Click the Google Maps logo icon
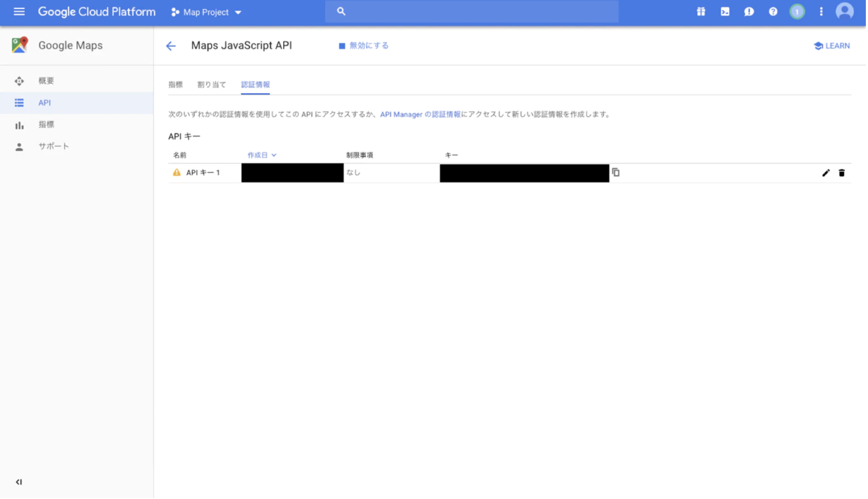The image size is (868, 499). [19, 45]
